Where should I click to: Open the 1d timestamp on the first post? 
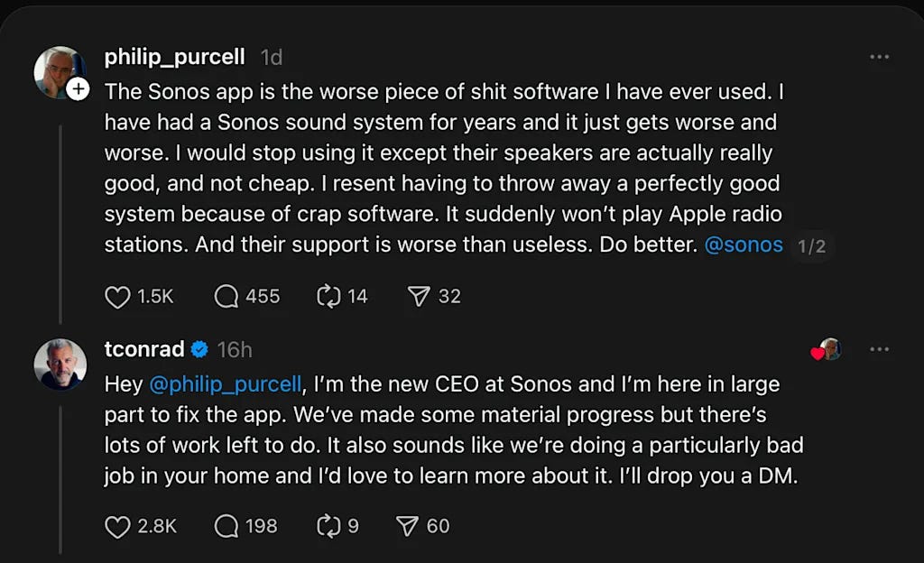pos(271,57)
